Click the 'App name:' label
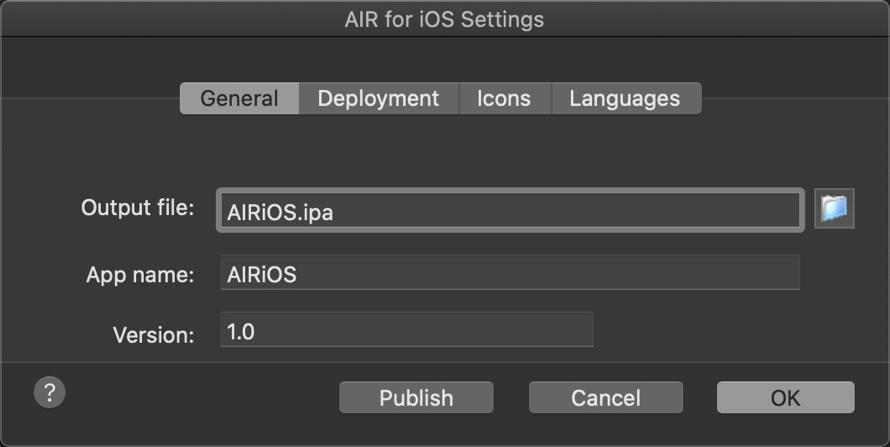The height and width of the screenshot is (447, 890). tap(140, 275)
